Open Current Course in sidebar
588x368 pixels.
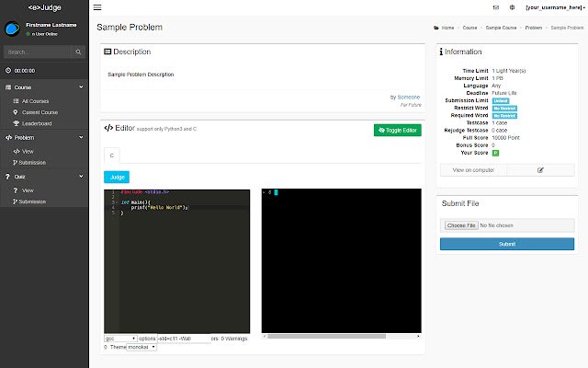tap(40, 112)
